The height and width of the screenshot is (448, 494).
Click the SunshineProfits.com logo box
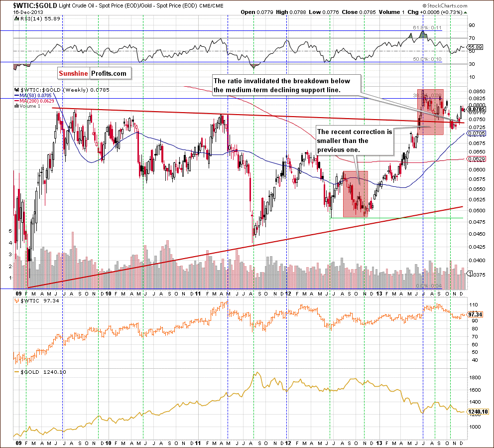[95, 73]
